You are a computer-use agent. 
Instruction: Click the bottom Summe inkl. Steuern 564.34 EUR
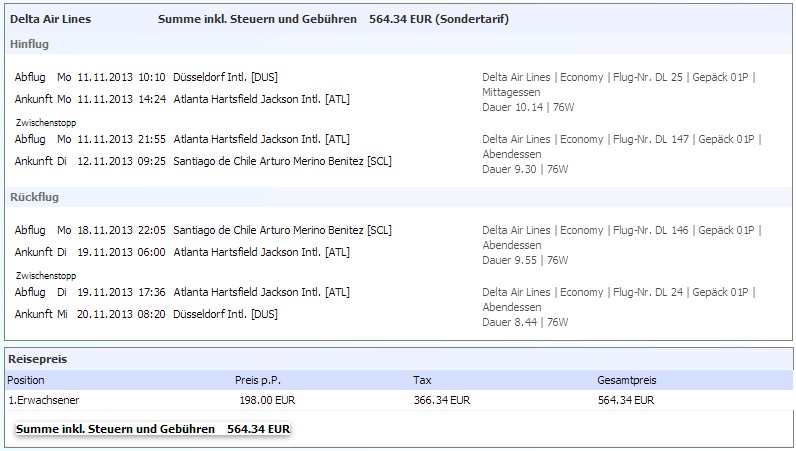point(153,429)
